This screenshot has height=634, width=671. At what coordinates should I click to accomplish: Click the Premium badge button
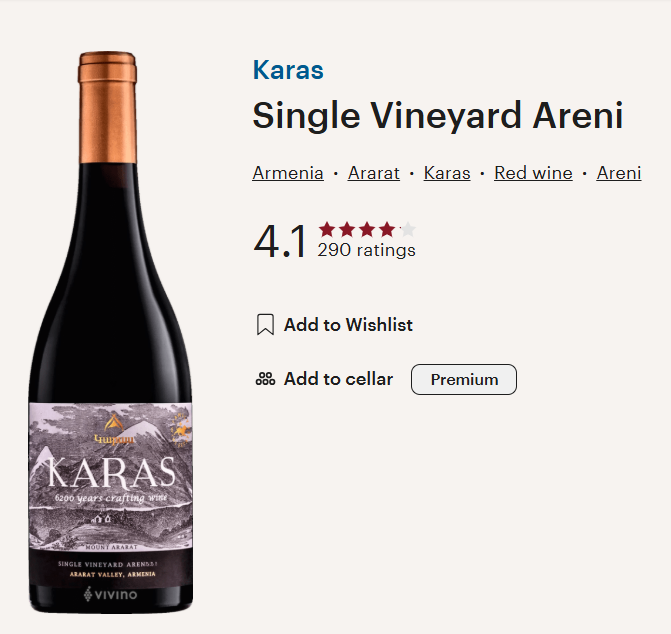(x=464, y=380)
